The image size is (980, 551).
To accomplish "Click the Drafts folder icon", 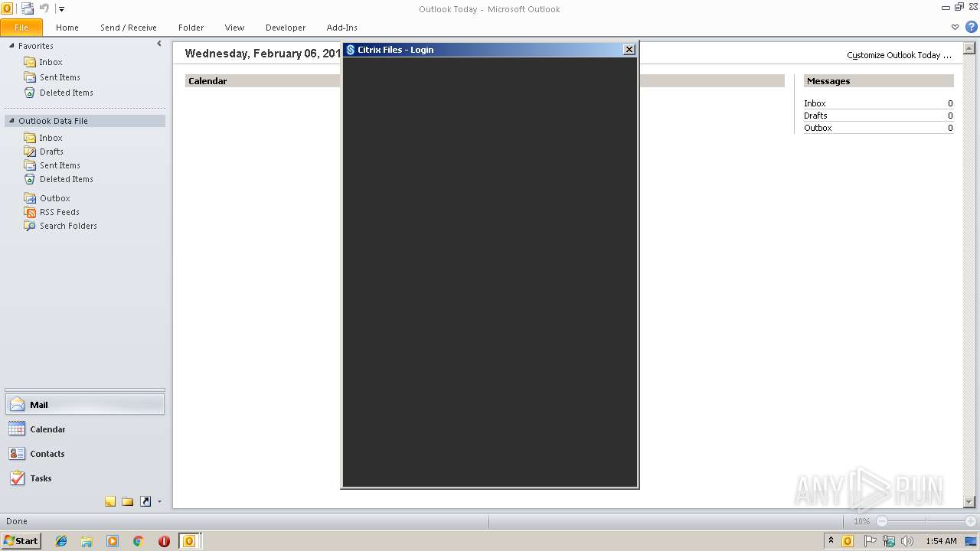I will pos(30,152).
